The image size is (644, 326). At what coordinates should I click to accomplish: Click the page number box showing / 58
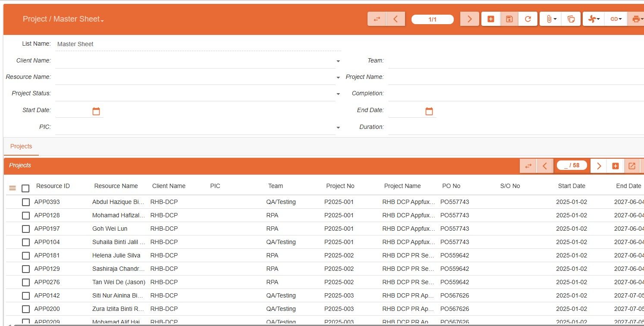(572, 165)
